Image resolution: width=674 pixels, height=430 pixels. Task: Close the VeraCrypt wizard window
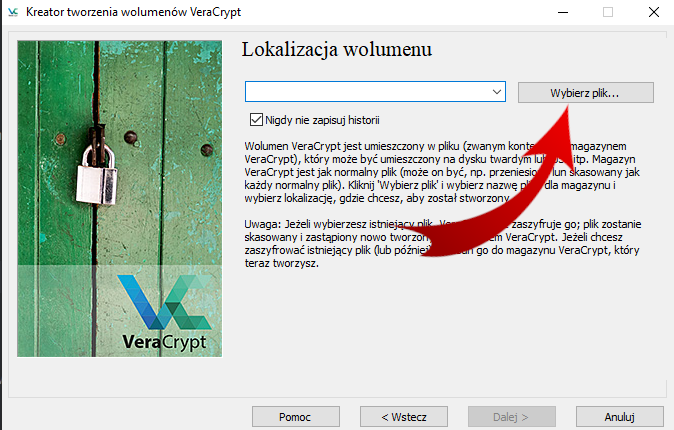(654, 12)
